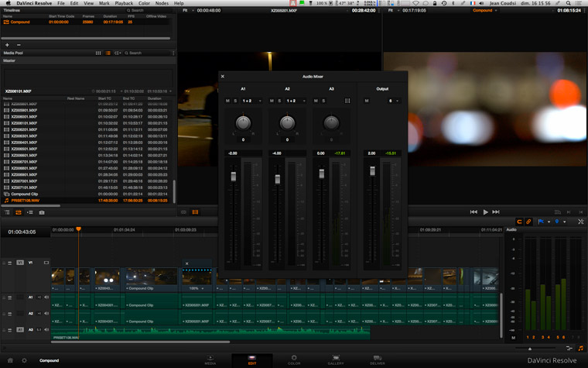Image resolution: width=588 pixels, height=368 pixels.
Task: Open retime 100% speed dropdown on clip
Action: 197,288
